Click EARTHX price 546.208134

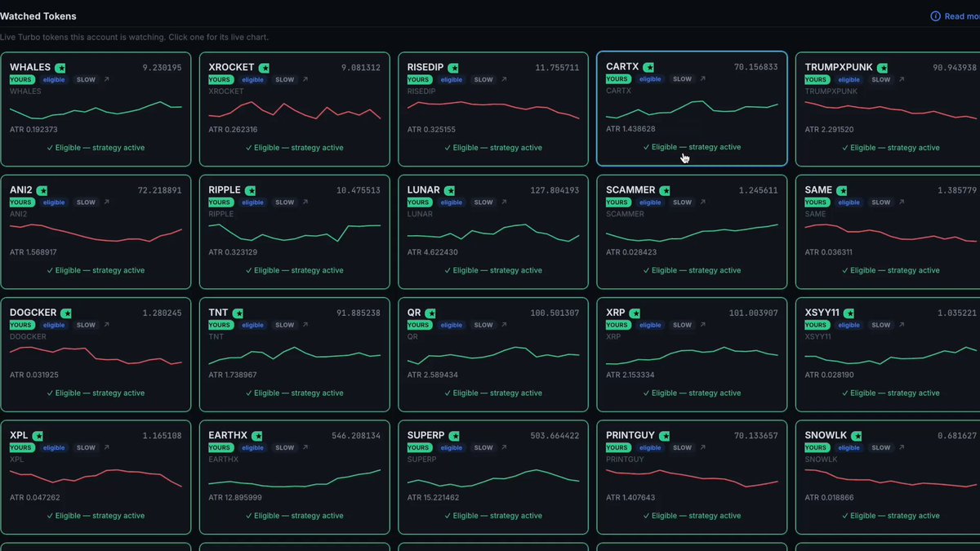(x=356, y=436)
